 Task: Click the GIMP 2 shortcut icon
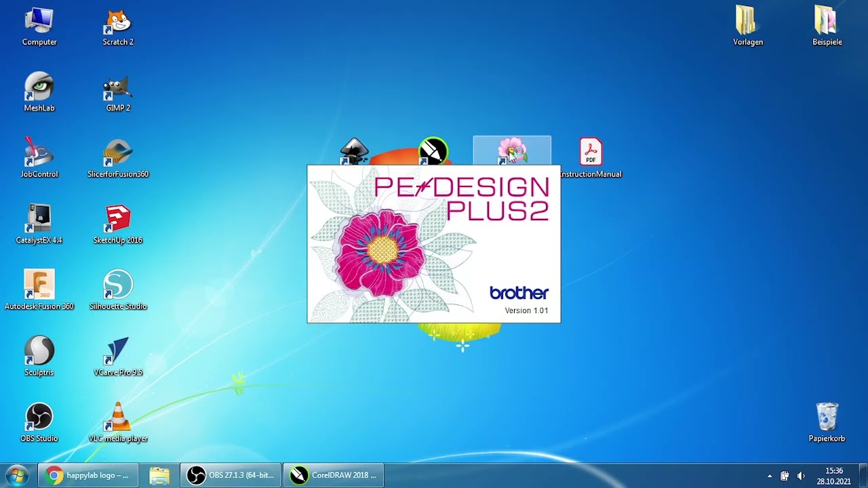point(118,93)
